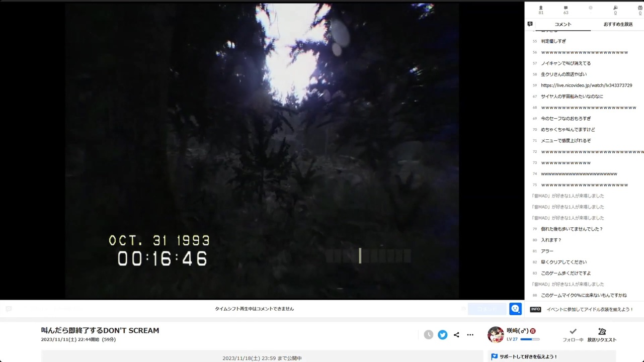
Task: Open the blue emotion smiley button
Action: [x=515, y=309]
